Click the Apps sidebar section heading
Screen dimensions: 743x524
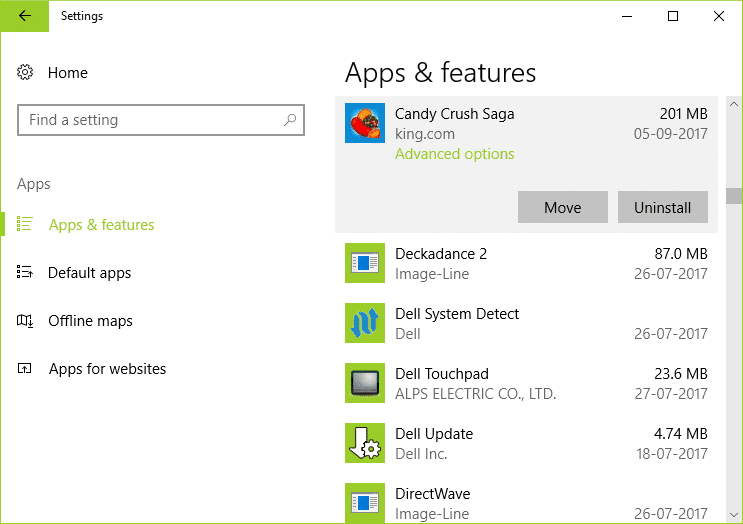[34, 184]
